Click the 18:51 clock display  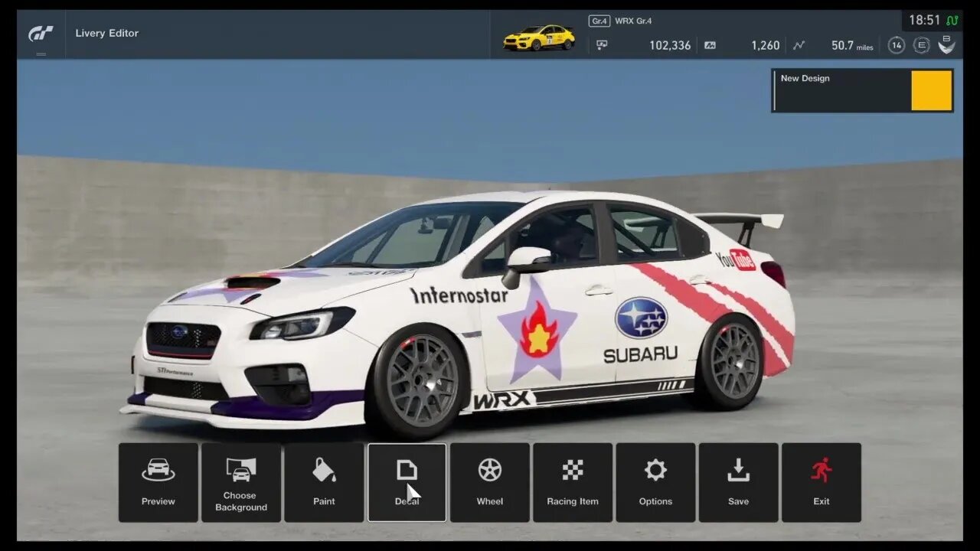click(x=924, y=21)
